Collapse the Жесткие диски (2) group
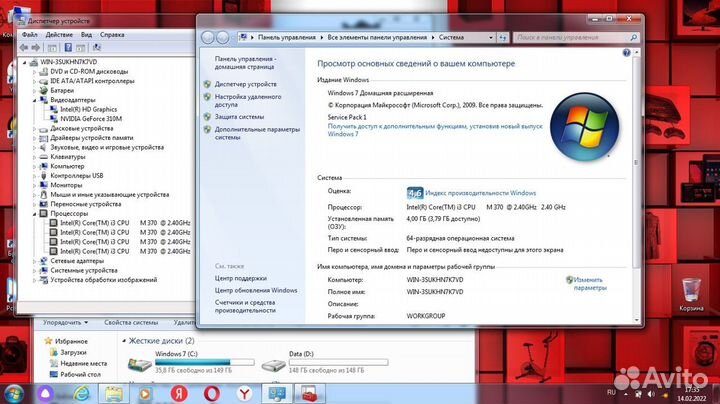The width and height of the screenshot is (720, 404). tap(124, 341)
